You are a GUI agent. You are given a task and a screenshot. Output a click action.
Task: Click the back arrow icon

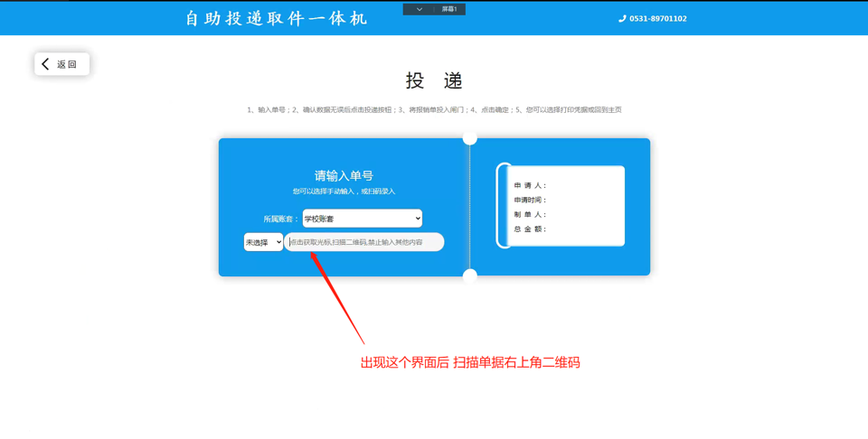(x=46, y=64)
